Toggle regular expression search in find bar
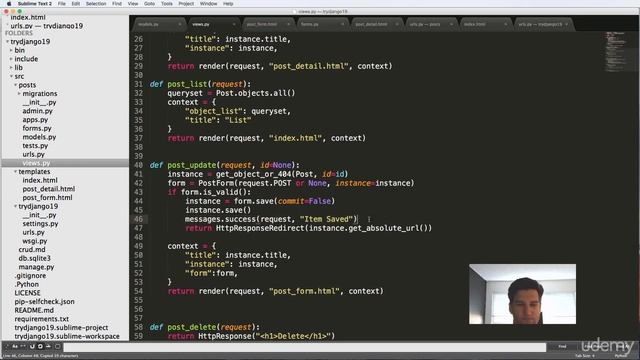Image resolution: width=640 pixels, height=360 pixels. [7, 347]
